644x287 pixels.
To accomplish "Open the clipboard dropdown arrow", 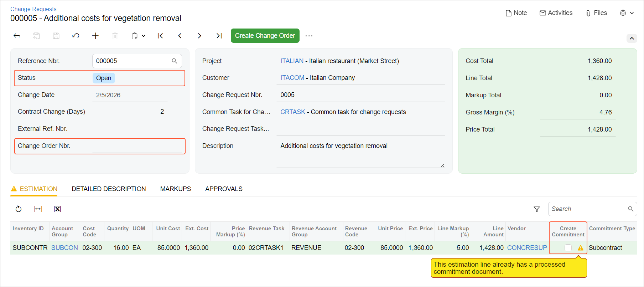I will click(x=144, y=36).
